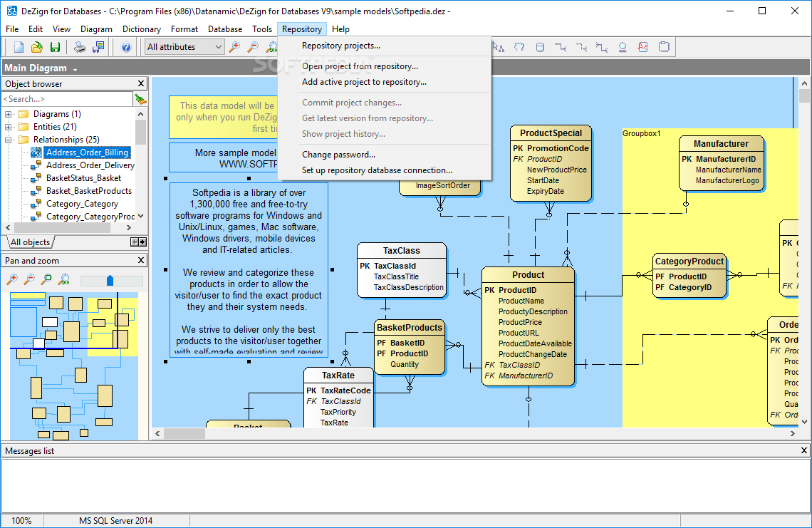The image size is (812, 528).
Task: Open the Main Diagram dropdown arrow
Action: pyautogui.click(x=75, y=69)
